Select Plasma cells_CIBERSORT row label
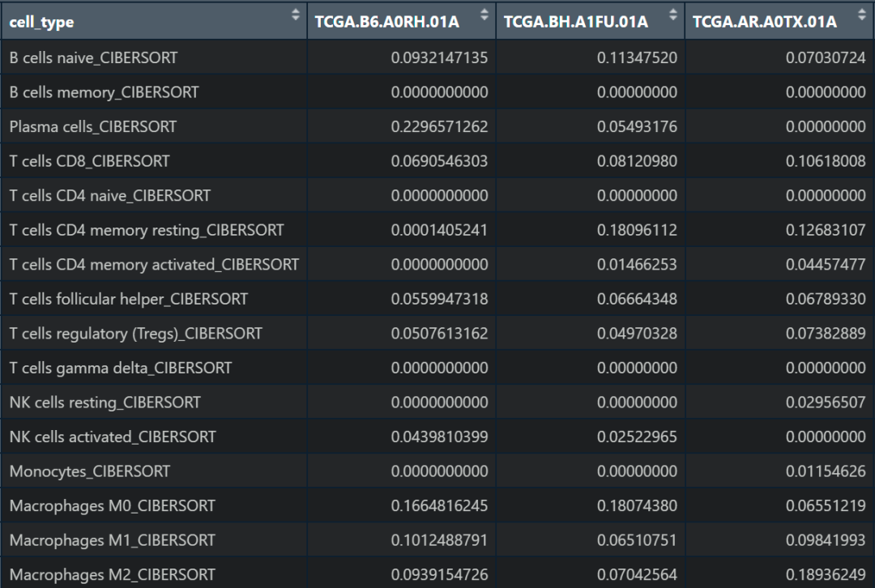The width and height of the screenshot is (875, 588). pyautogui.click(x=92, y=127)
